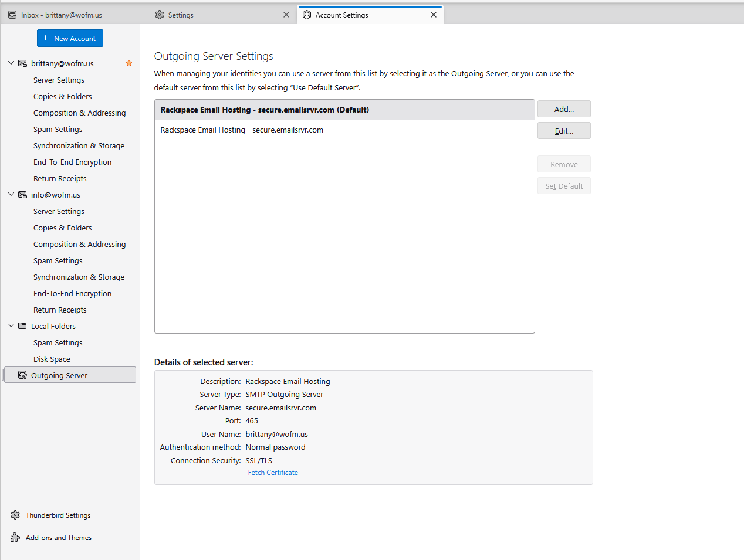Open Synchronization & Storage under brittany@wofm.us

[x=79, y=145]
